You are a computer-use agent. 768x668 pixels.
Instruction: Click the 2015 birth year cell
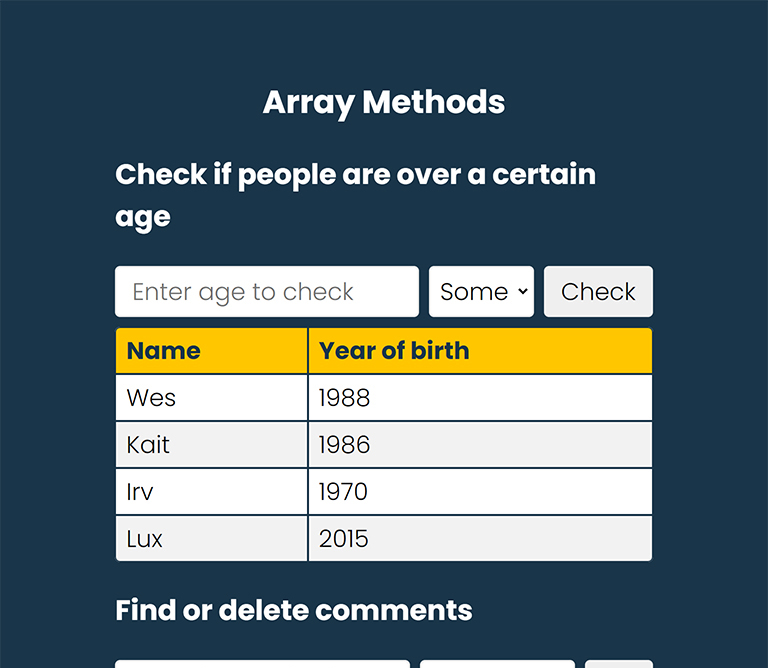click(480, 539)
